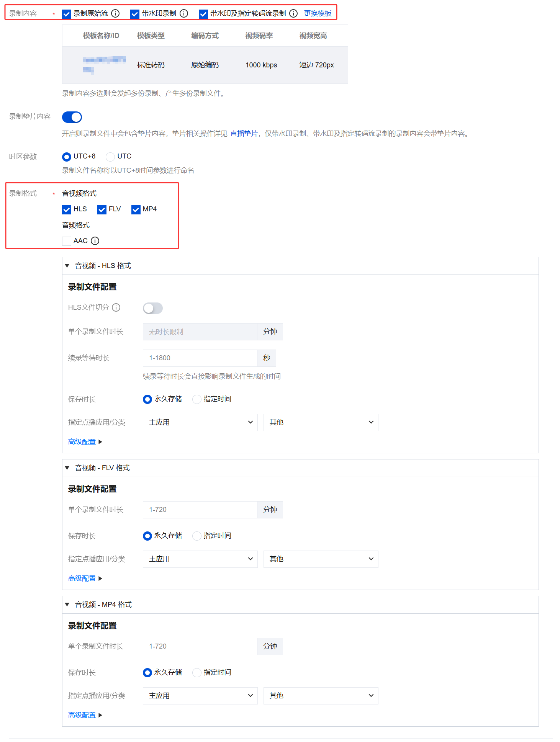The width and height of the screenshot is (560, 742).
Task: Click 更换模板 link
Action: click(x=318, y=13)
